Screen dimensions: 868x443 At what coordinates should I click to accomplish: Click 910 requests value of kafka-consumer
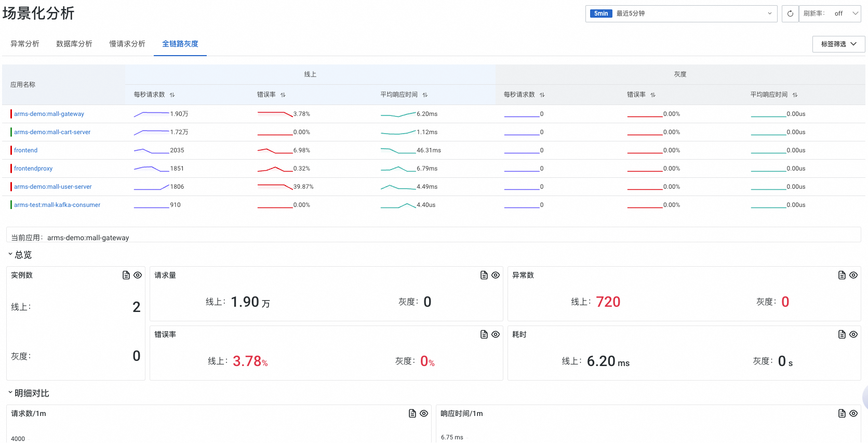click(176, 205)
